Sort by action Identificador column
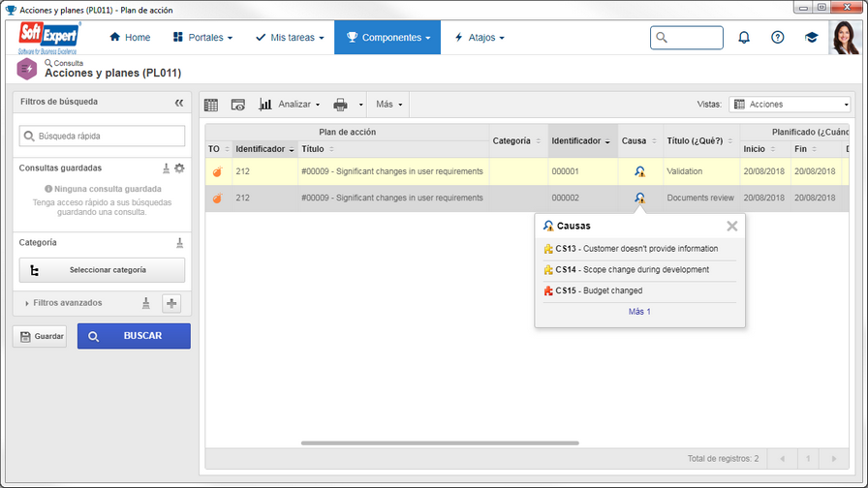868x488 pixels. pos(582,141)
